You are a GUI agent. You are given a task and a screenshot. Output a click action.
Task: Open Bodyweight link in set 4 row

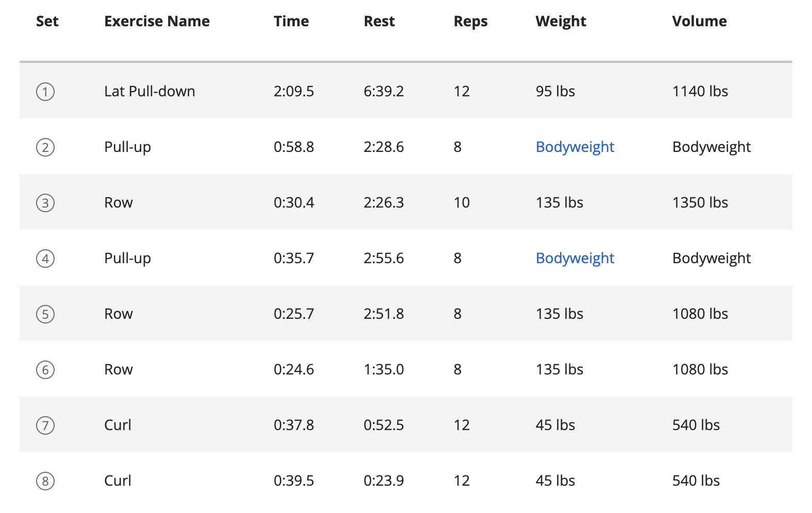click(574, 259)
